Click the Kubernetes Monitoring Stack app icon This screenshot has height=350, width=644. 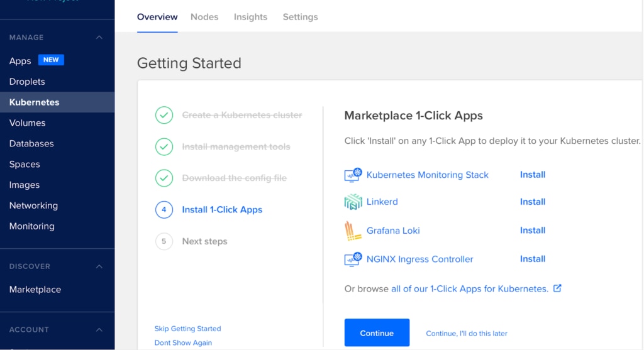coord(353,175)
